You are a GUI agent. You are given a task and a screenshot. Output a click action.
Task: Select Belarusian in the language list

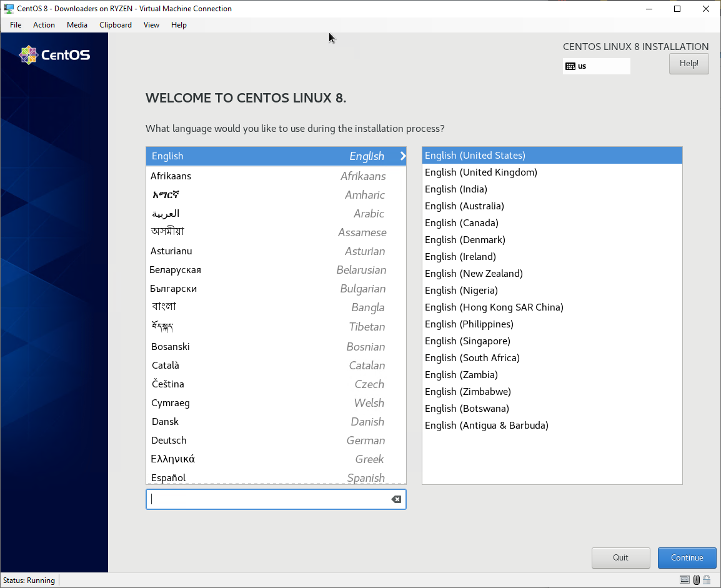[276, 270]
